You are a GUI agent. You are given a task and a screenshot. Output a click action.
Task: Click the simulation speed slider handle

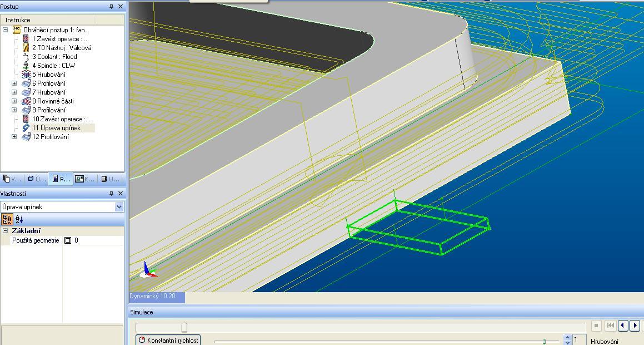pyautogui.click(x=544, y=341)
